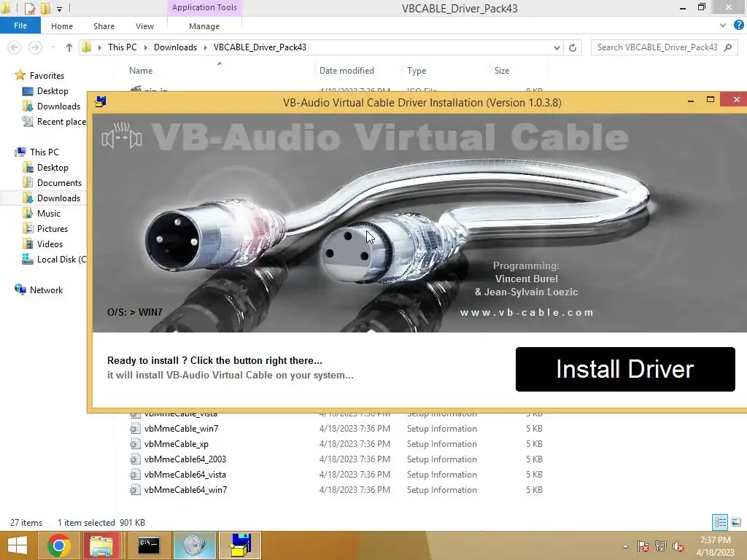Open the Action Center flag icon
The width and height of the screenshot is (747, 560).
coord(643,546)
